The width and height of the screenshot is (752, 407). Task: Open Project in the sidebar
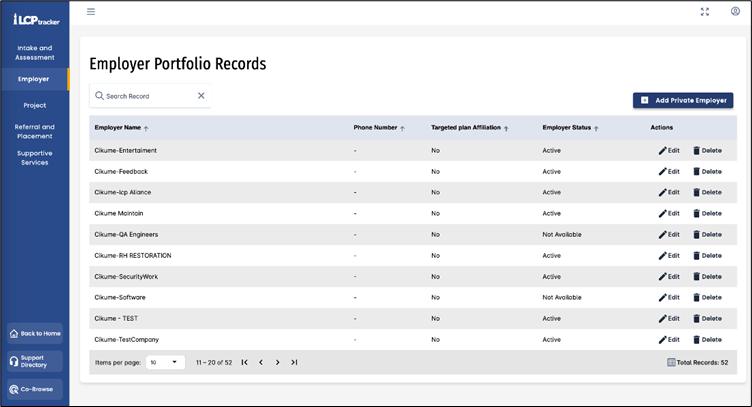click(35, 105)
